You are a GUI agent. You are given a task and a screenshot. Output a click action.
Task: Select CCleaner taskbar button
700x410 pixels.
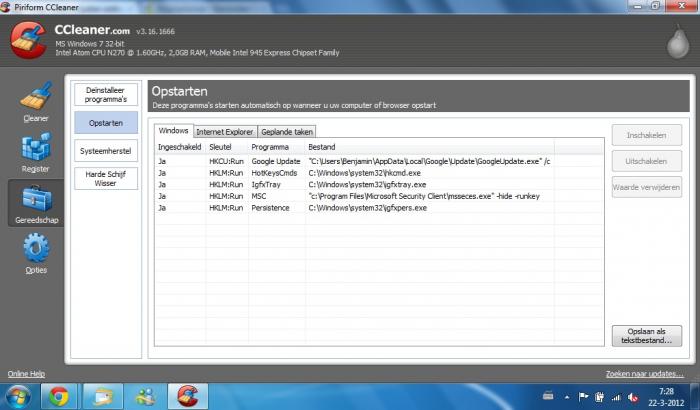pyautogui.click(x=188, y=397)
